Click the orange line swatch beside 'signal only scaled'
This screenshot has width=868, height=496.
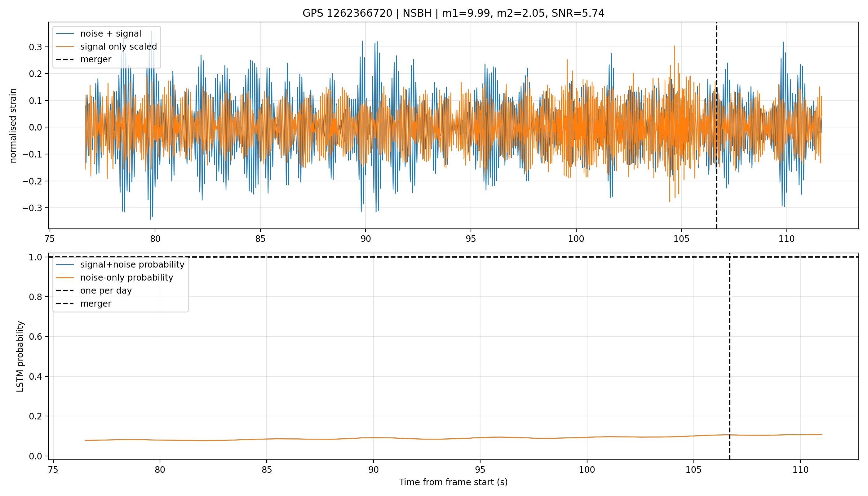click(65, 47)
